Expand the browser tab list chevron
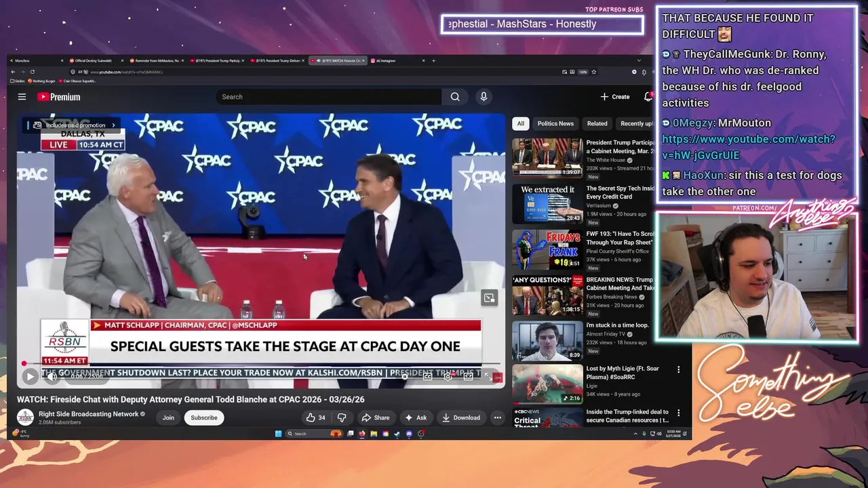 click(x=639, y=60)
